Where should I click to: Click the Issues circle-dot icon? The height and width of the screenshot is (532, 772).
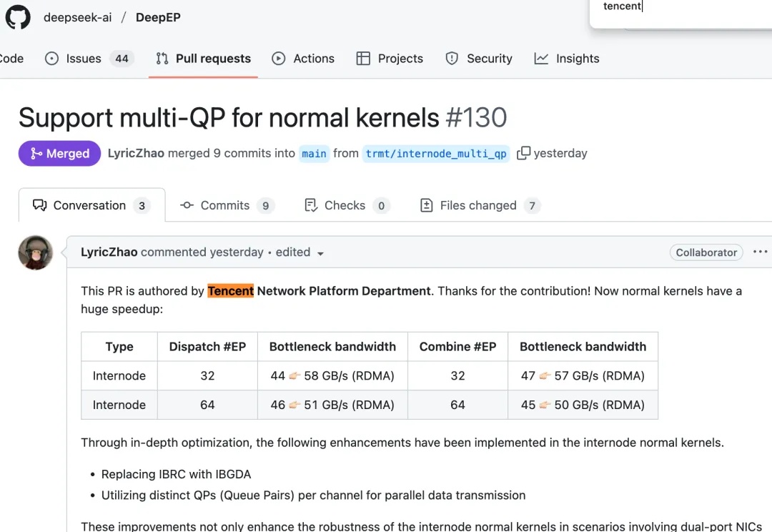(x=51, y=59)
